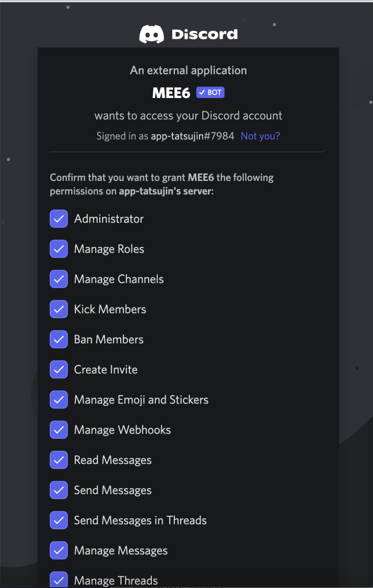
Task: Uncheck Manage Emoji and Stickers
Action: 59,400
